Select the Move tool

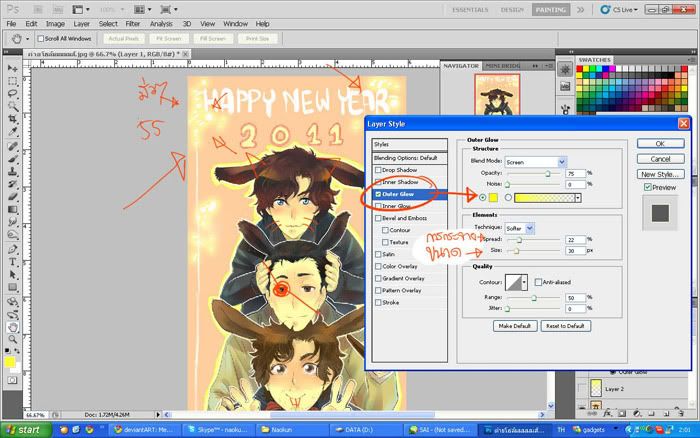[11, 66]
